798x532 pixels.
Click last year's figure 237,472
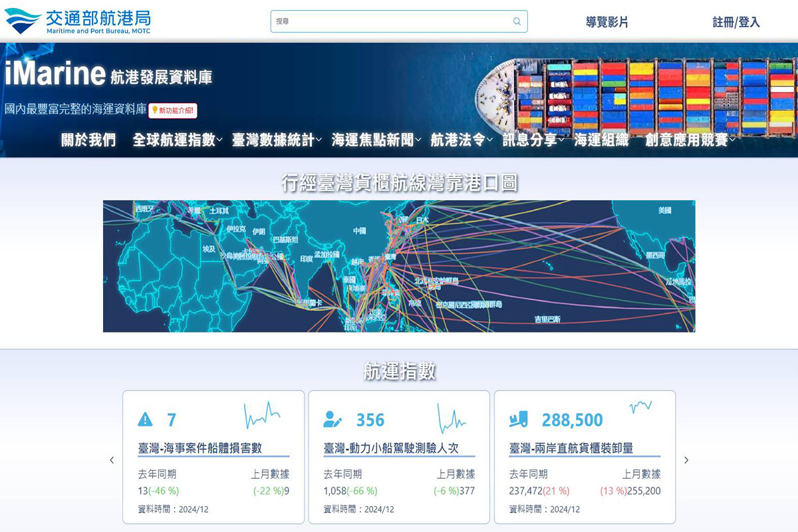coord(525,491)
